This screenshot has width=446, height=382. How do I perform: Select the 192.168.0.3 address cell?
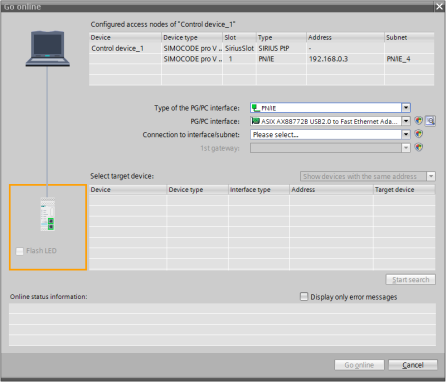coord(345,59)
